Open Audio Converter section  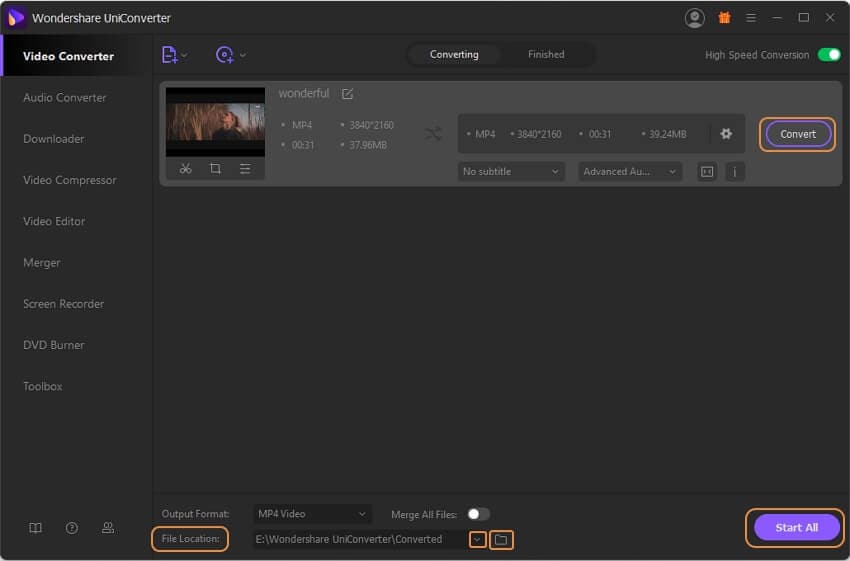(65, 98)
